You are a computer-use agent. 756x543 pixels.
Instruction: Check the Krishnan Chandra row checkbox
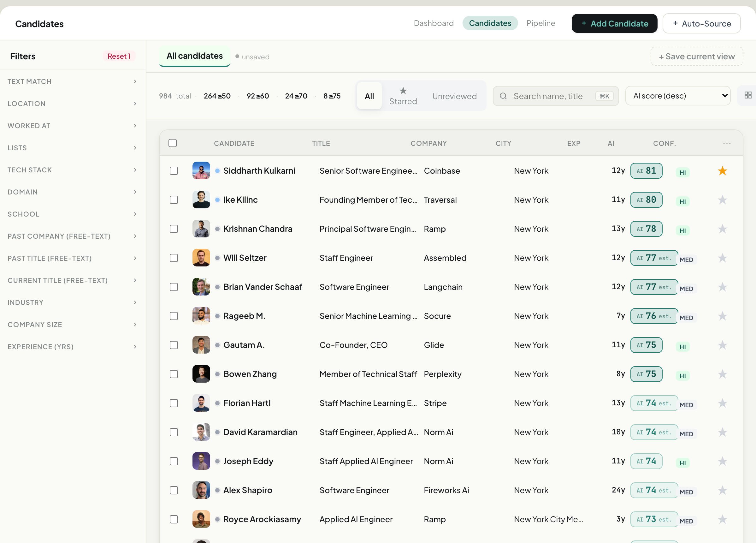(x=174, y=229)
